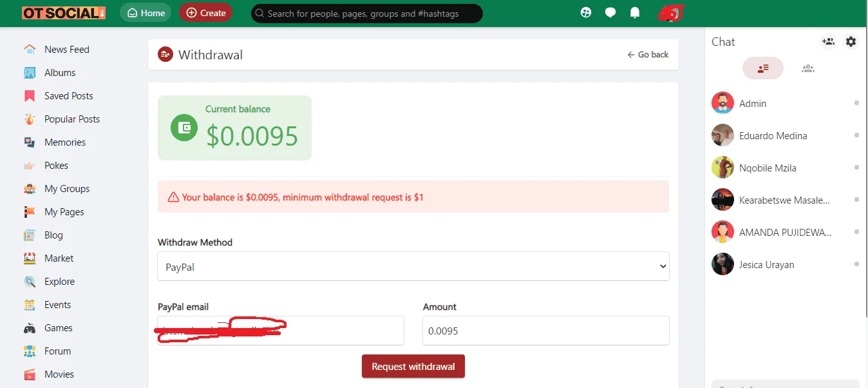The height and width of the screenshot is (388, 868).
Task: Open chat settings gear icon
Action: (851, 41)
